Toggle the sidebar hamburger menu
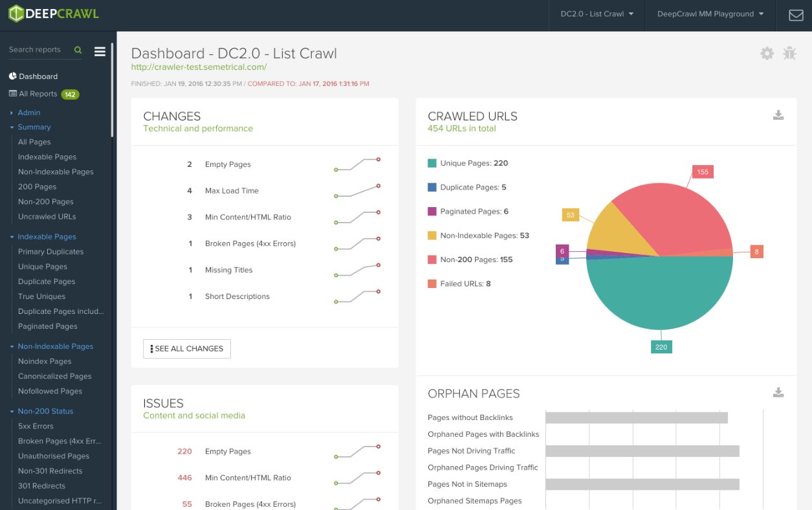The width and height of the screenshot is (812, 510). [x=100, y=51]
